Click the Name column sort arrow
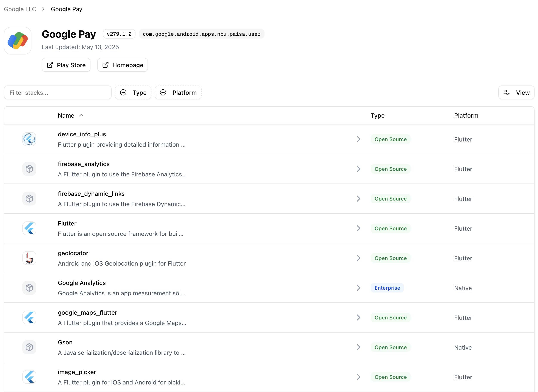 tap(81, 115)
